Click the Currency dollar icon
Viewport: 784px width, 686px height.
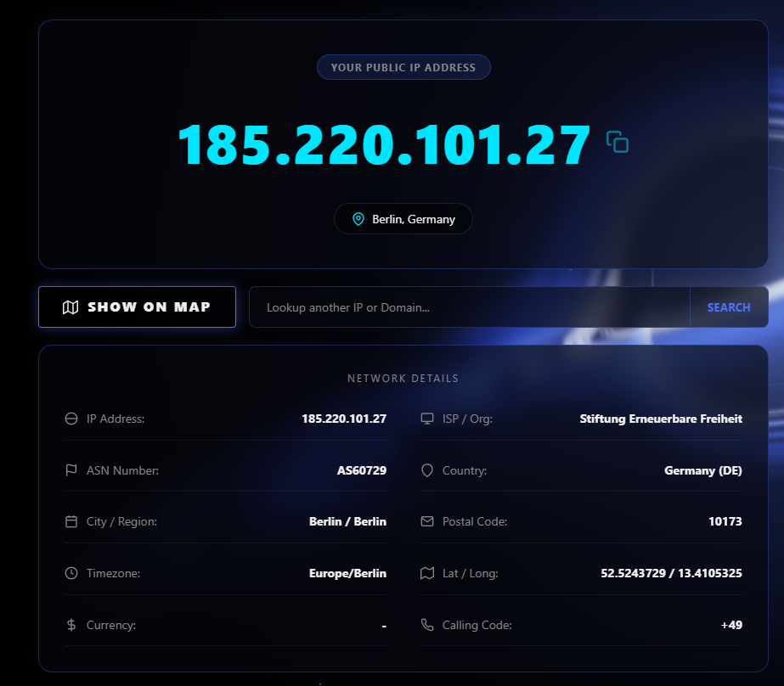(71, 625)
